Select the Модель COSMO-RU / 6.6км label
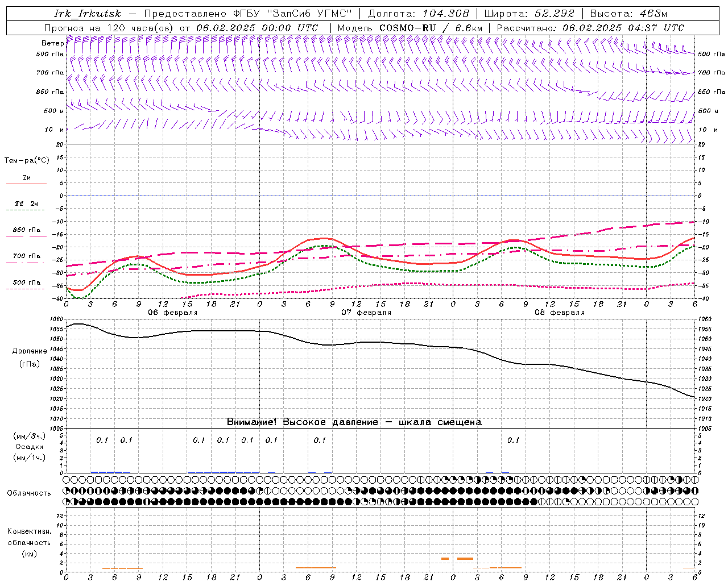This screenshot has height=582, width=728. point(410,28)
